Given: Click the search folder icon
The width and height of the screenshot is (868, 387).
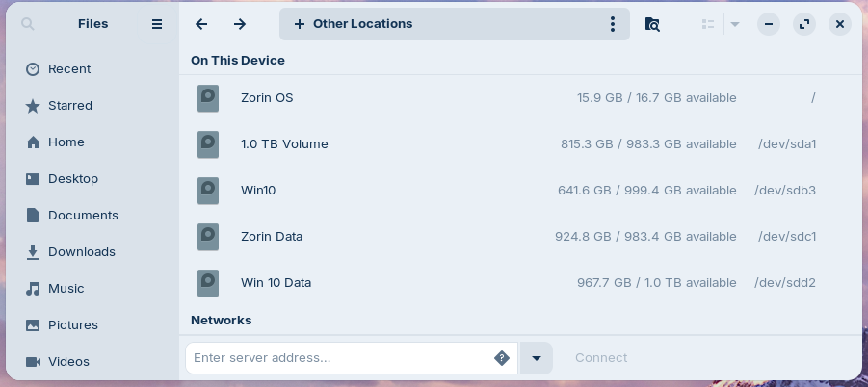Looking at the screenshot, I should click(652, 24).
